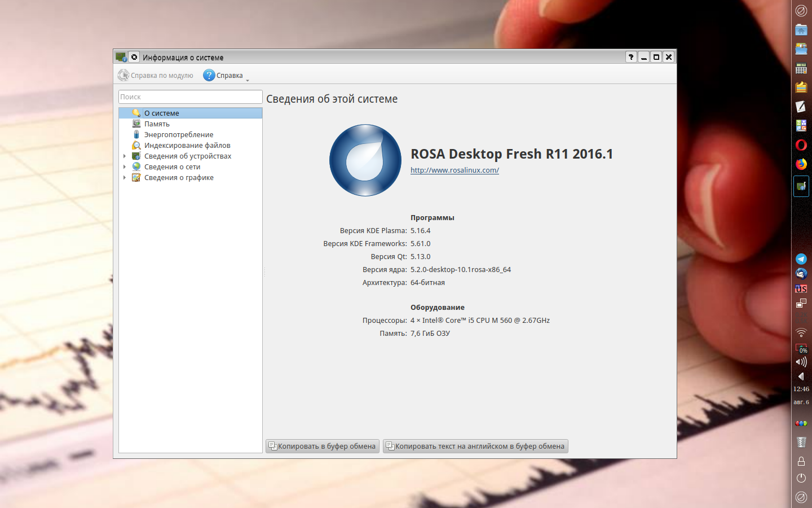812x508 pixels.
Task: Click the Сведения об этой системе heading
Action: (332, 99)
